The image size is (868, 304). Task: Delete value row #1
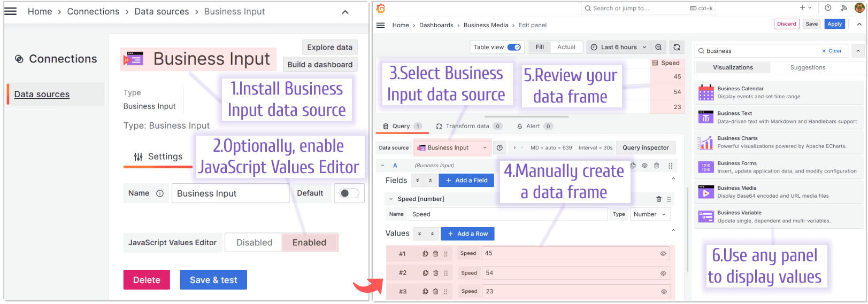(x=435, y=254)
